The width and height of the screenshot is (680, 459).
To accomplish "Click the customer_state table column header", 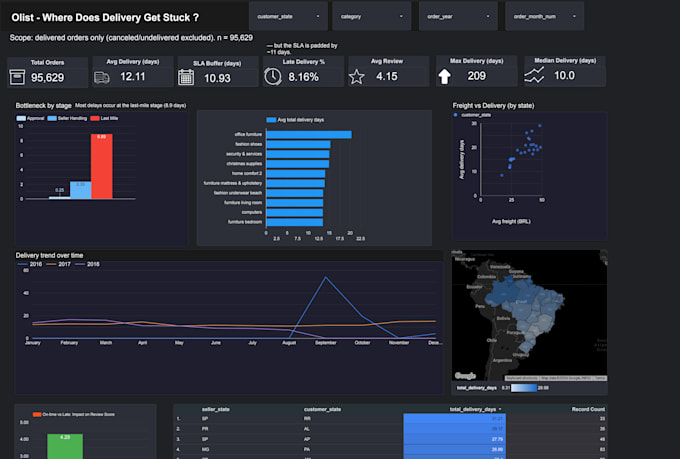I will coord(322,409).
